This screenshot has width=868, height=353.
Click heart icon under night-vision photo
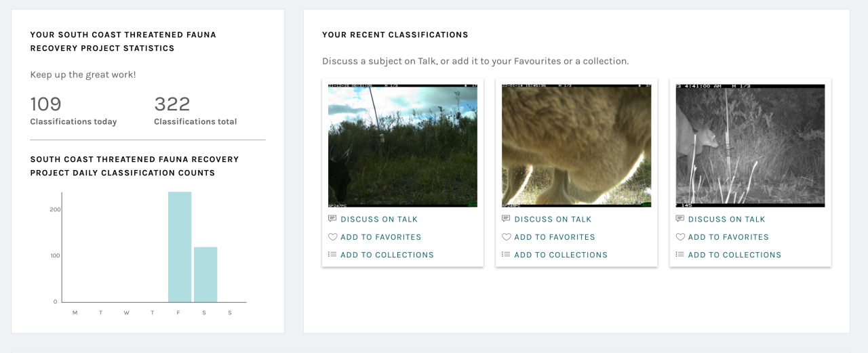(x=679, y=237)
